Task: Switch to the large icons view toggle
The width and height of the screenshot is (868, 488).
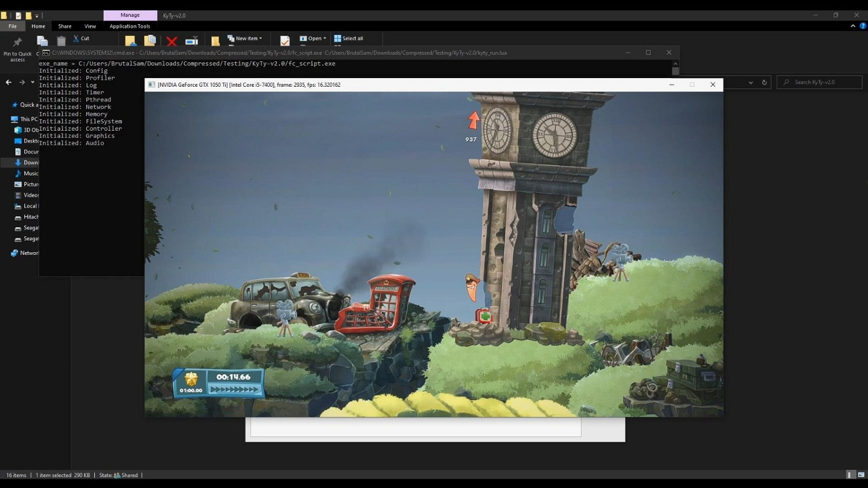Action: click(861, 475)
